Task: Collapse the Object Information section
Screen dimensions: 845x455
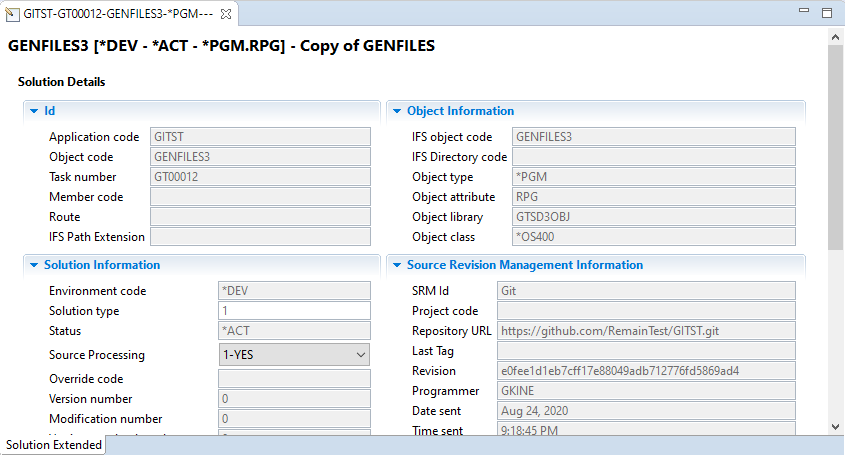Action: 397,111
